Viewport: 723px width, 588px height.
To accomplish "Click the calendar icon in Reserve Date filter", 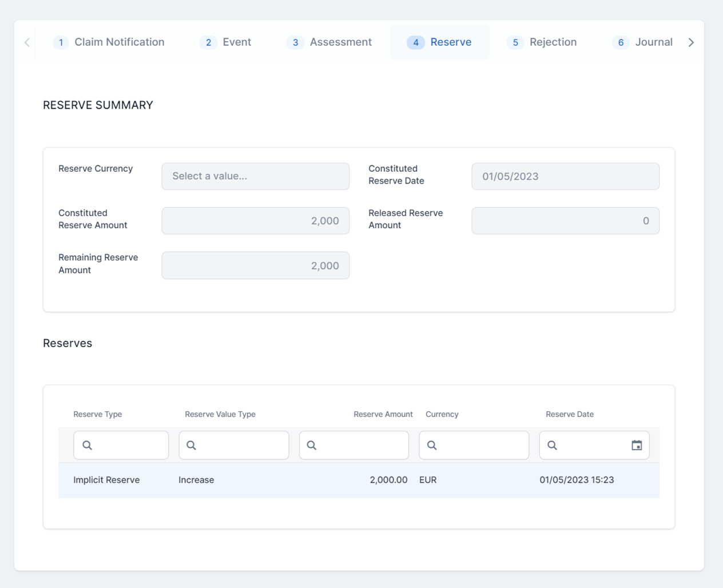I will click(636, 445).
